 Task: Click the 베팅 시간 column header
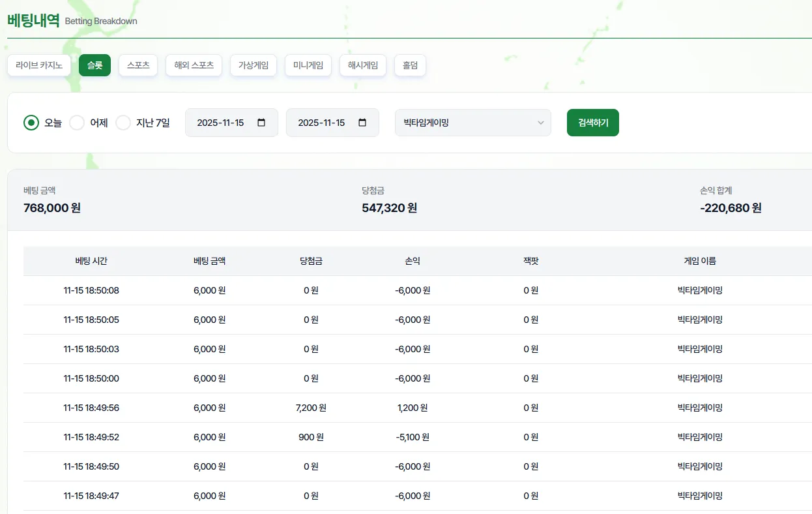91,261
